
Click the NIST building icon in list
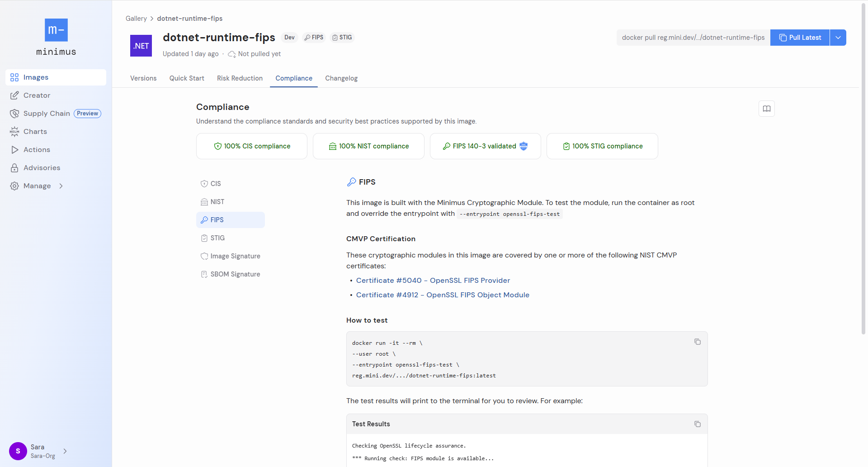coord(204,202)
